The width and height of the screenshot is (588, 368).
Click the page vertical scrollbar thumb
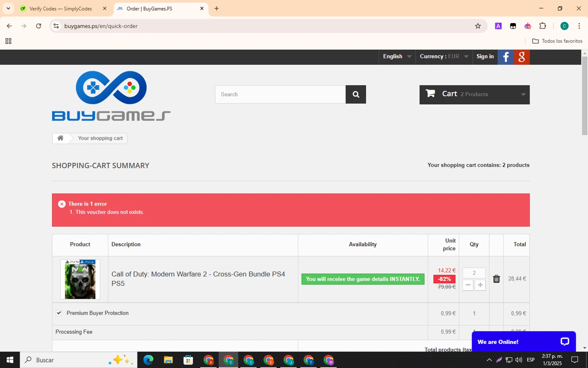tap(584, 96)
